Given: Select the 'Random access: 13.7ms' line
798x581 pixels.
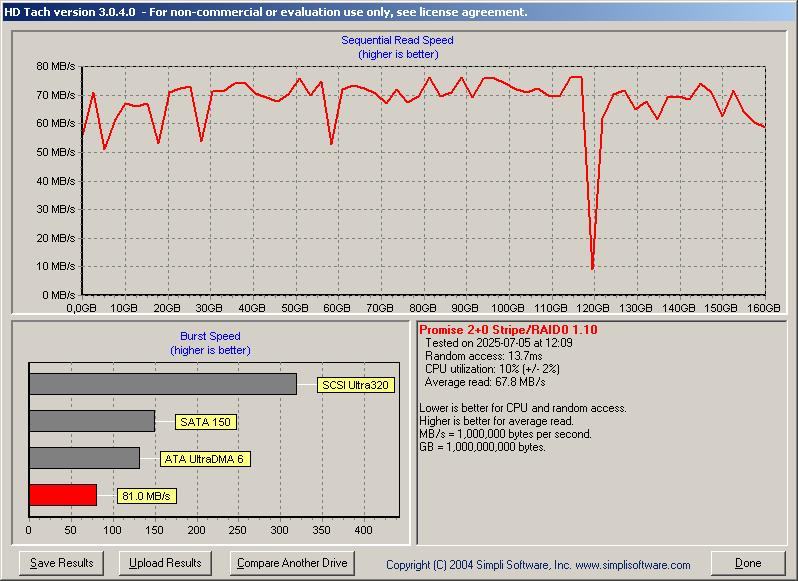Looking at the screenshot, I should pyautogui.click(x=483, y=356).
